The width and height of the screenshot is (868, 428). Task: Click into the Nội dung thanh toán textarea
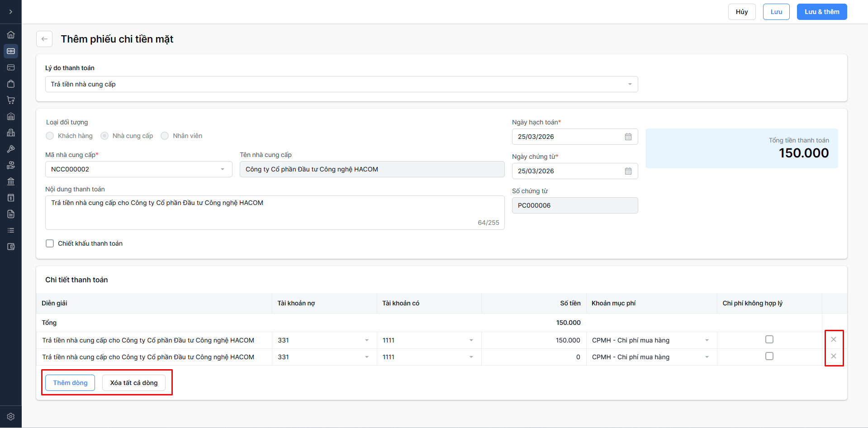(x=274, y=212)
